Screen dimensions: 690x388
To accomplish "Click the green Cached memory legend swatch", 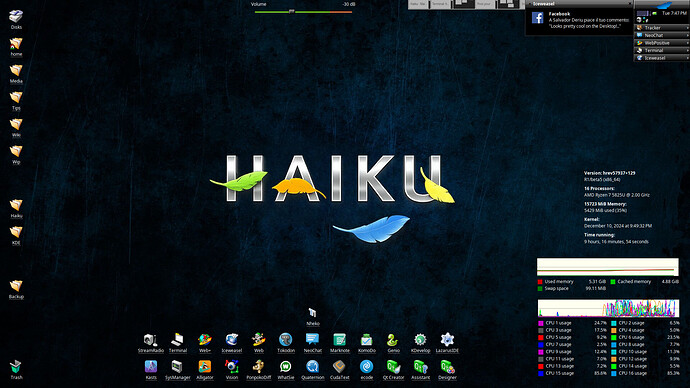I will (613, 282).
